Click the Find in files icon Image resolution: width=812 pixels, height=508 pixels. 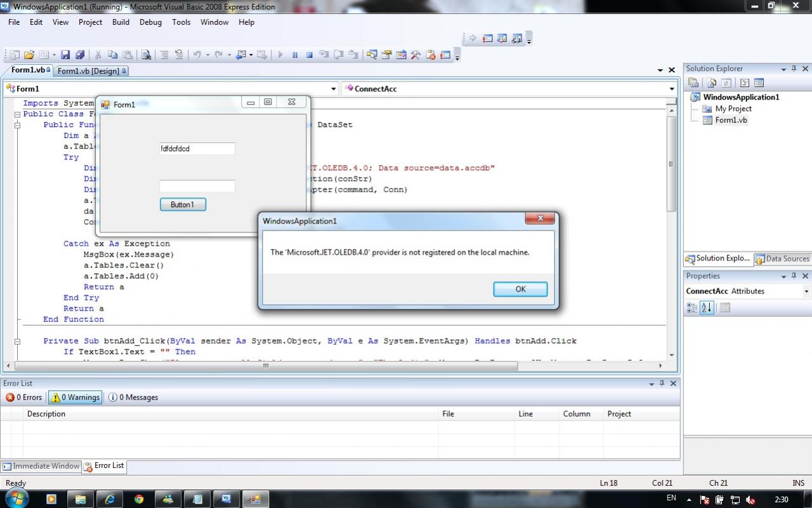[x=147, y=55]
